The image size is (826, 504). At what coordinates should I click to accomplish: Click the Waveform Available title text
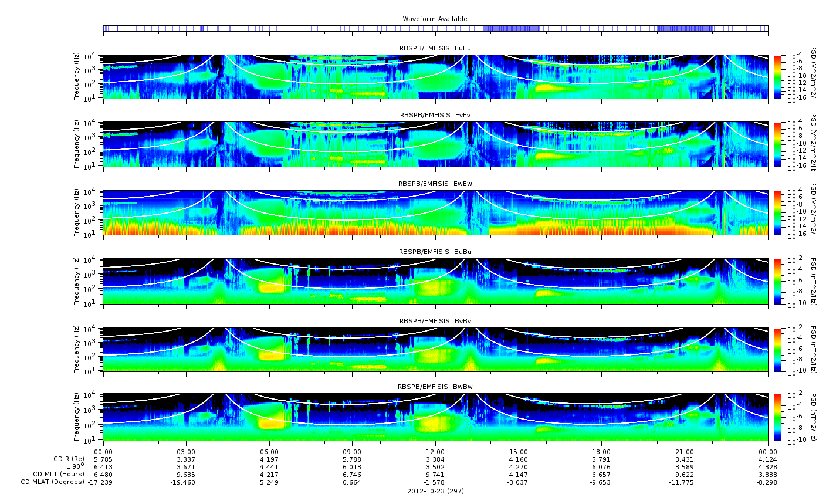435,19
